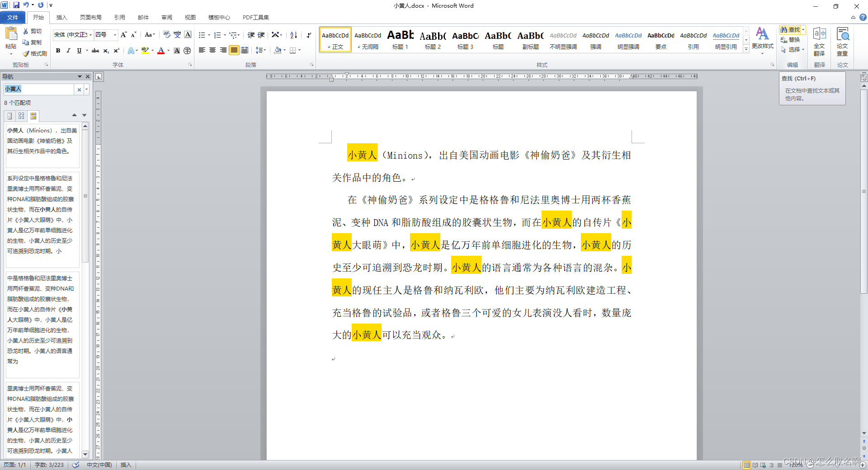Viewport: 868px width, 470px height.
Task: Click the Save icon in Quick Access Toolbar
Action: click(16, 5)
